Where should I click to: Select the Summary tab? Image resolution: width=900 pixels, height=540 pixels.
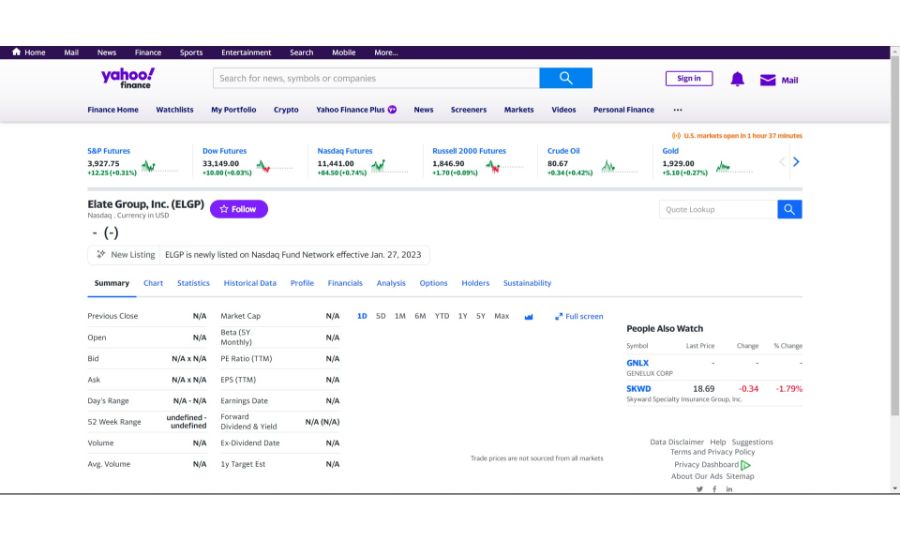112,283
